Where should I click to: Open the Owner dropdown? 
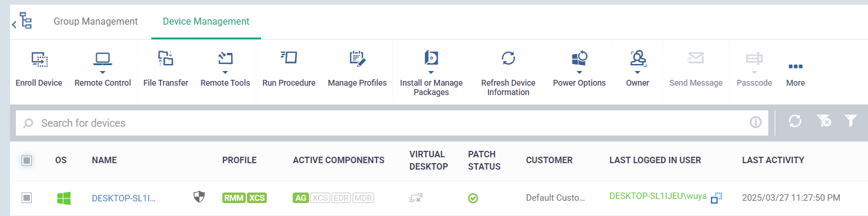coord(638,69)
